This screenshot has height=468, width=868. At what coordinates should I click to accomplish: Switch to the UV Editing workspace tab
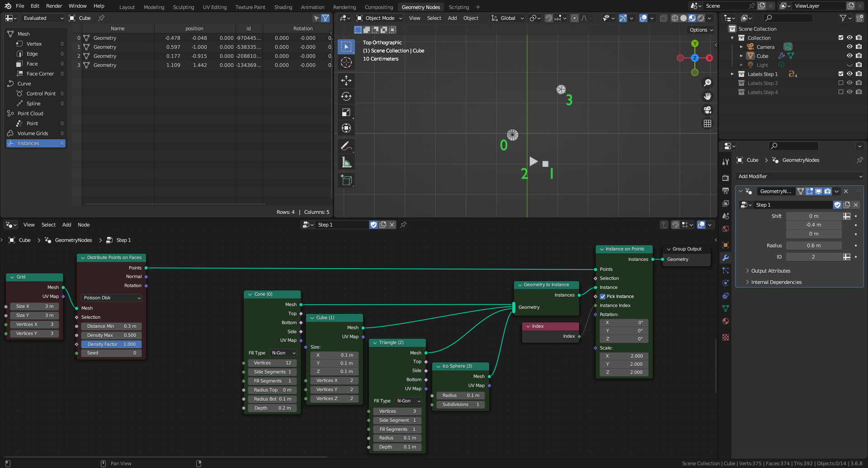coord(215,7)
